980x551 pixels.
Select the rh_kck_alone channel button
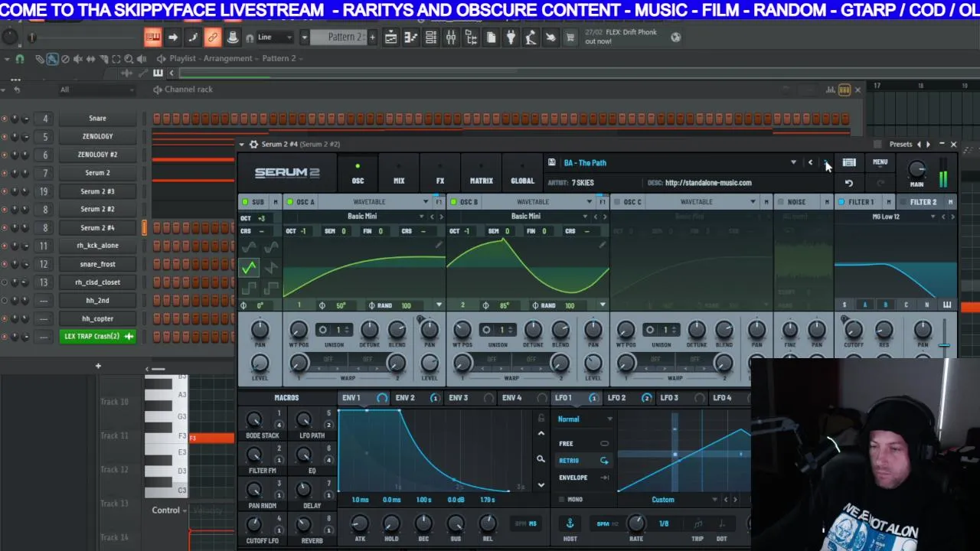click(x=97, y=246)
